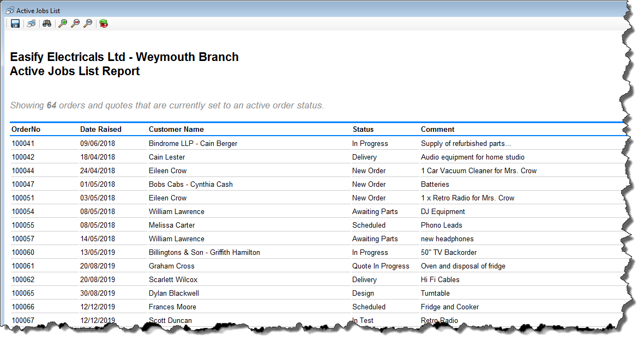
Task: Open Find with the binoculars icon
Action: coord(47,23)
